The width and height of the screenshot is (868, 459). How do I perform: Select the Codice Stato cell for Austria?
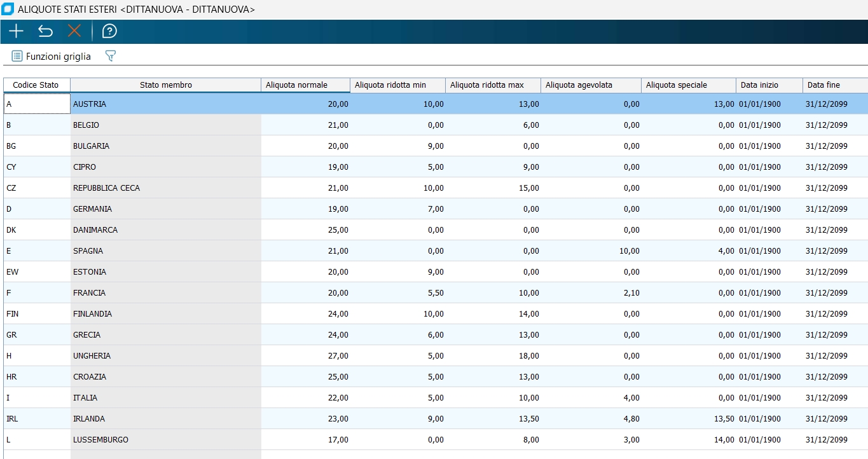tap(36, 104)
